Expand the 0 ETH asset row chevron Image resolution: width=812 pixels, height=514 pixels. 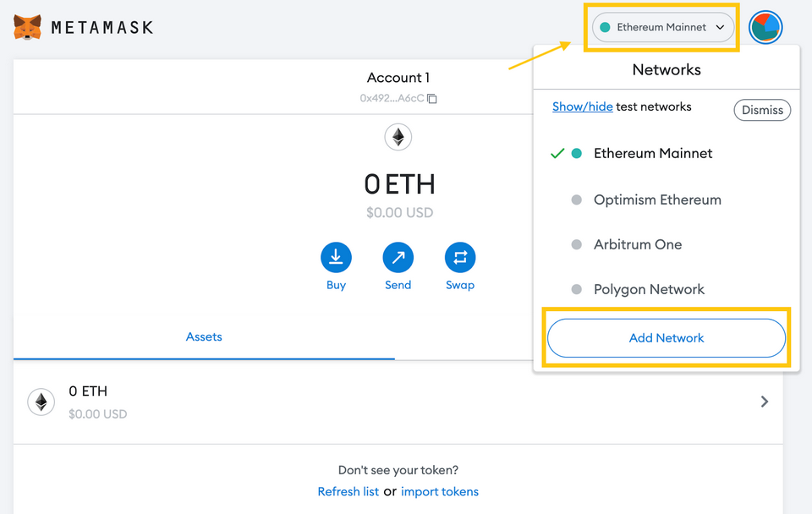coord(765,402)
